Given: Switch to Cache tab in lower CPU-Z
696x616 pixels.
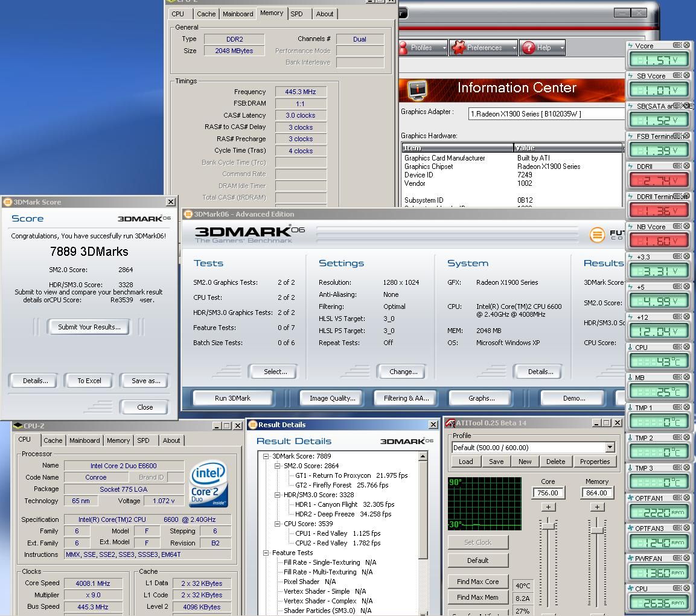Looking at the screenshot, I should pyautogui.click(x=53, y=440).
